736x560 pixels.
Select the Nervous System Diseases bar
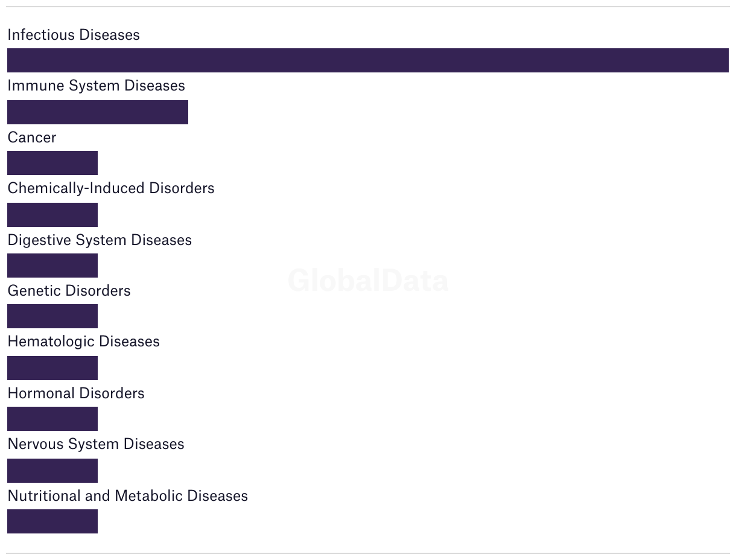click(52, 471)
